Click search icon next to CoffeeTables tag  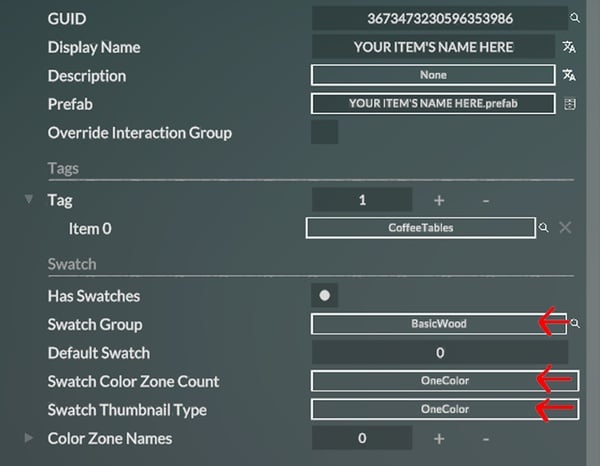tap(543, 228)
